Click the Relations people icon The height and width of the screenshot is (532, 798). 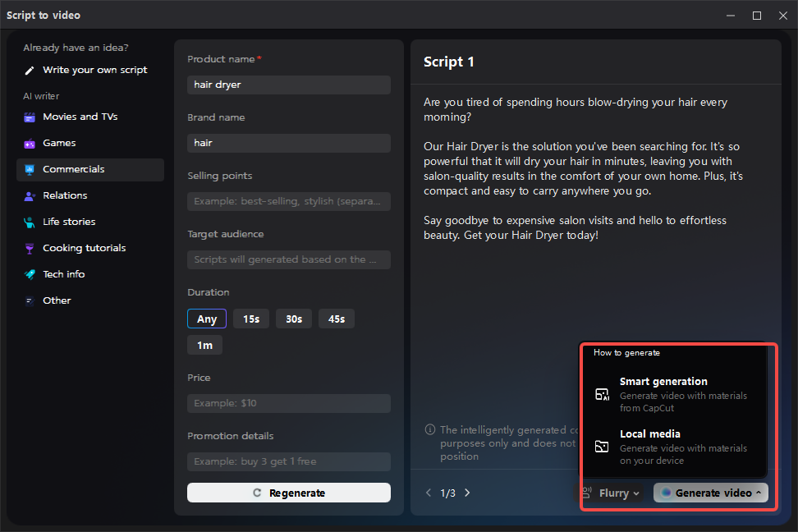(30, 196)
